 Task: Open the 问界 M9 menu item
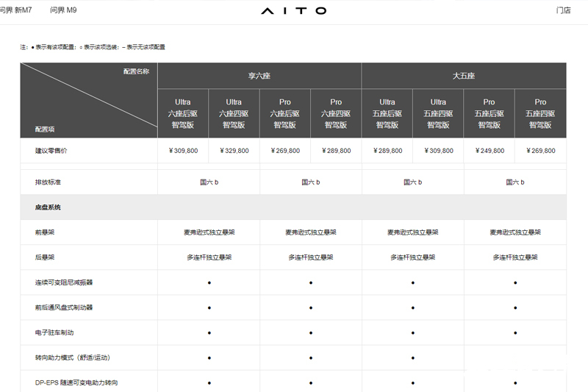(63, 10)
